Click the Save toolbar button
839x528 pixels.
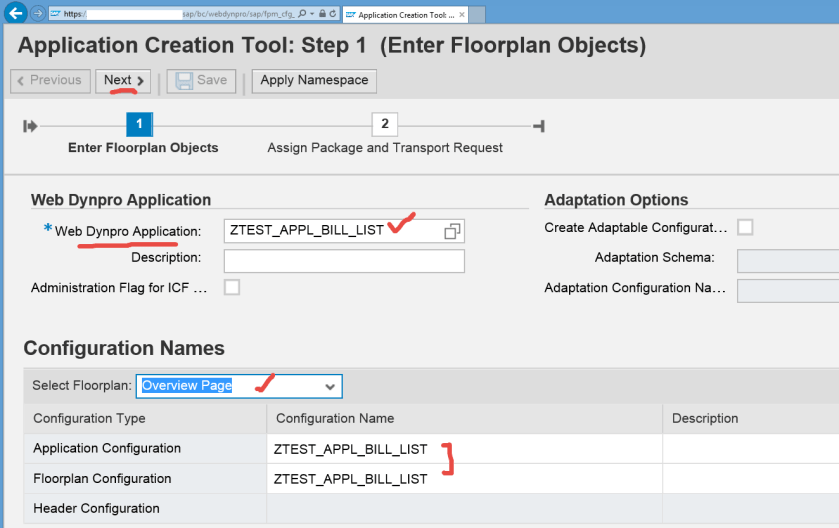point(201,80)
